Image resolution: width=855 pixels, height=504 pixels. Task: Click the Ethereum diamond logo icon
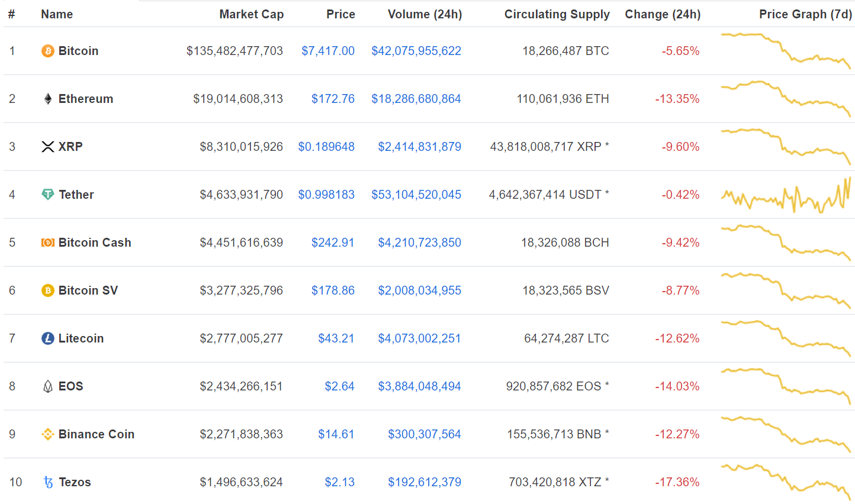point(48,99)
